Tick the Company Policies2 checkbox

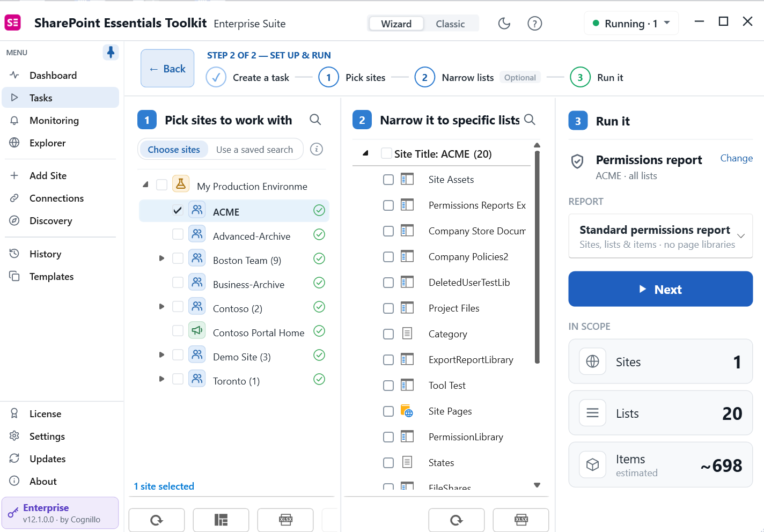(x=388, y=257)
